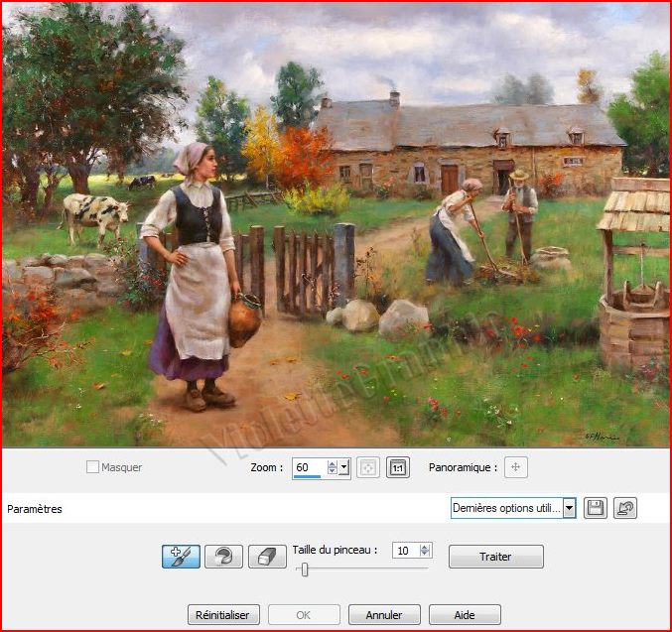Screen dimensions: 672x632
Task: Click the brush size value field
Action: pos(405,551)
